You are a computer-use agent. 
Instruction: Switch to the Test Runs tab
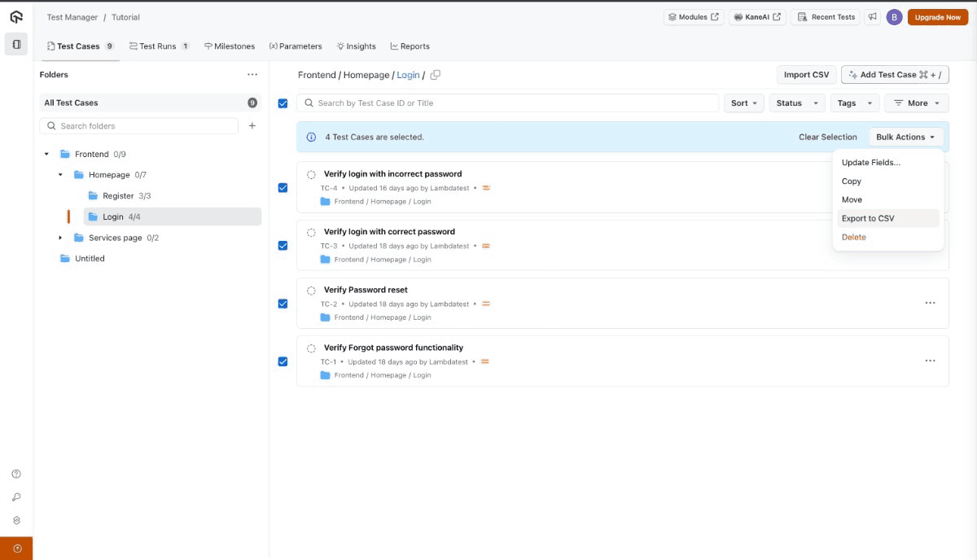tap(158, 46)
